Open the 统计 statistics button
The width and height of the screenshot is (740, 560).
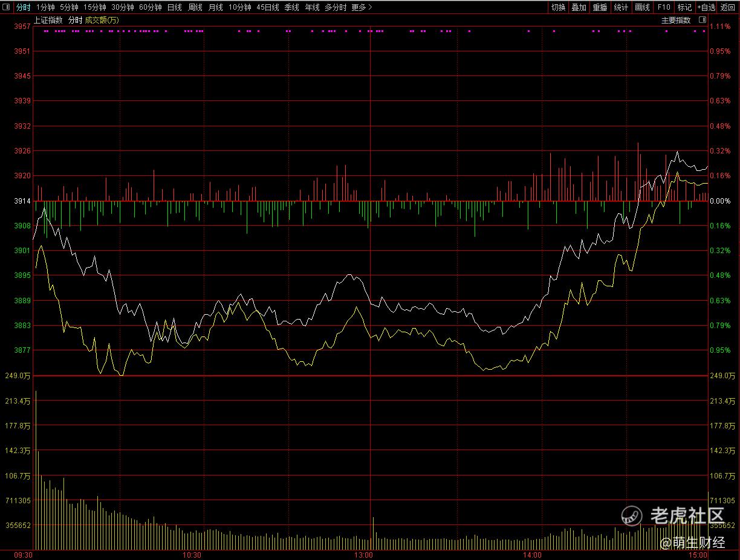(x=621, y=7)
